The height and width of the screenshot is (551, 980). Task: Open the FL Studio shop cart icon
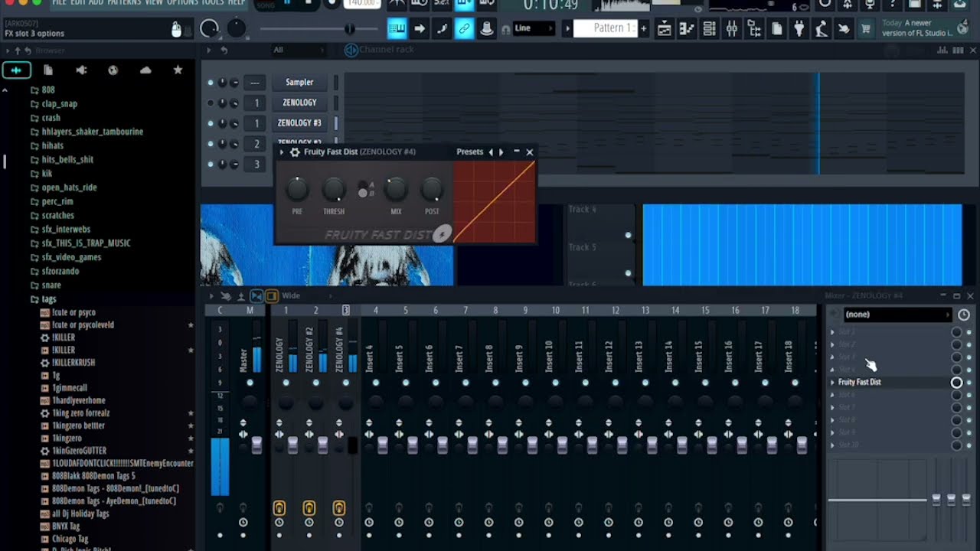point(866,29)
